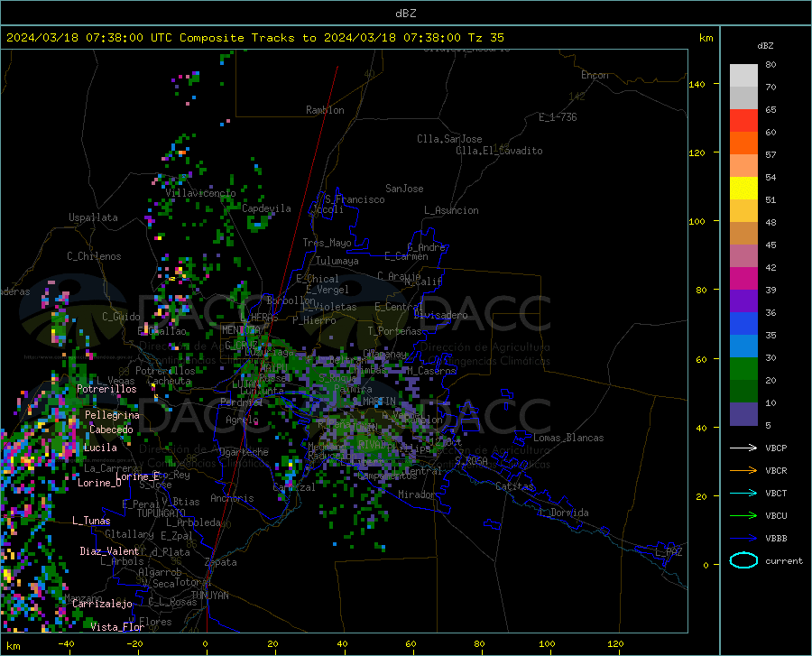Click the Ugarteche place label
Image resolution: width=812 pixels, height=656 pixels.
(x=244, y=452)
